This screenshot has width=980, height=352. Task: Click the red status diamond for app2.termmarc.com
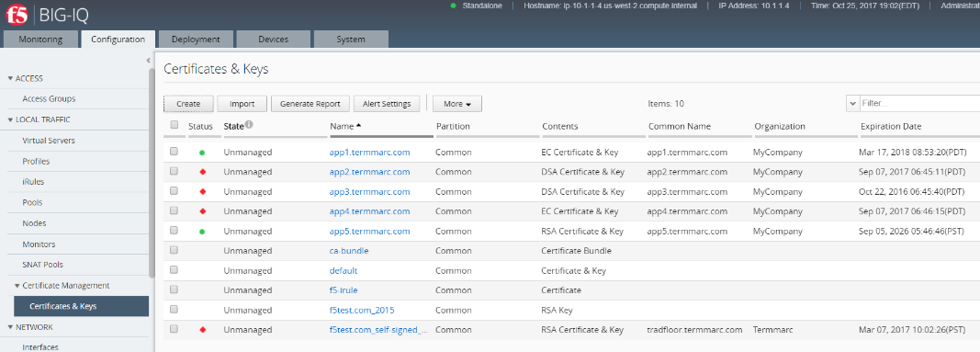point(202,172)
